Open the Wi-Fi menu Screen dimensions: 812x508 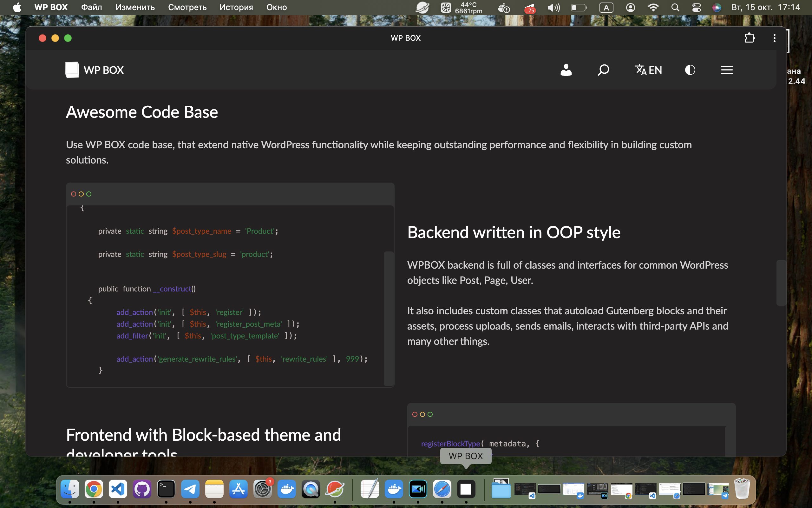pos(653,7)
